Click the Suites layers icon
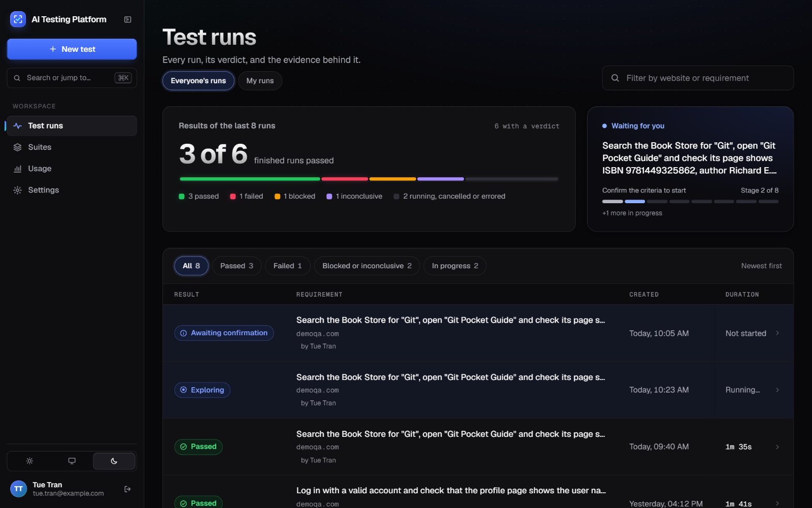812x508 pixels. coord(18,147)
